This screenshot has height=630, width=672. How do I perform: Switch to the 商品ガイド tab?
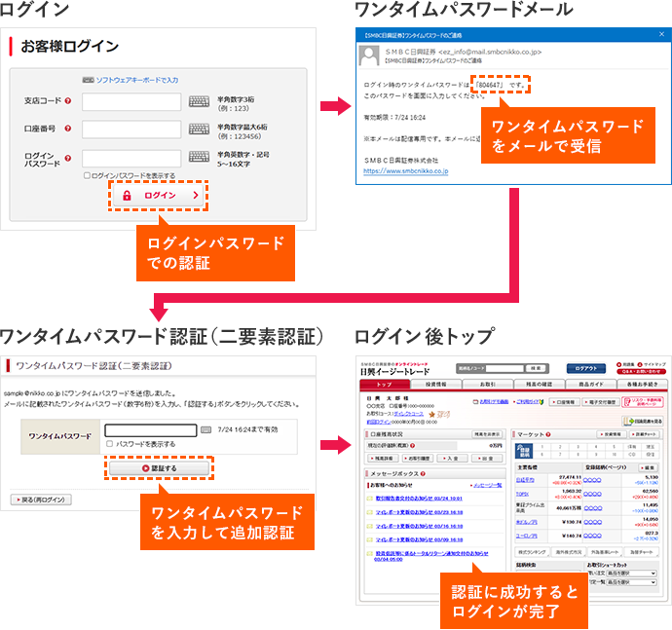(x=590, y=385)
